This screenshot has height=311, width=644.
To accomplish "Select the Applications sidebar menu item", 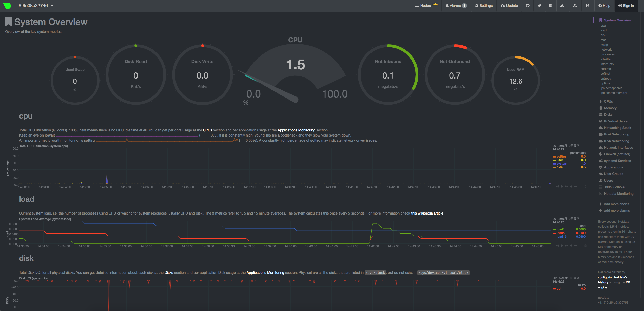I will [613, 167].
